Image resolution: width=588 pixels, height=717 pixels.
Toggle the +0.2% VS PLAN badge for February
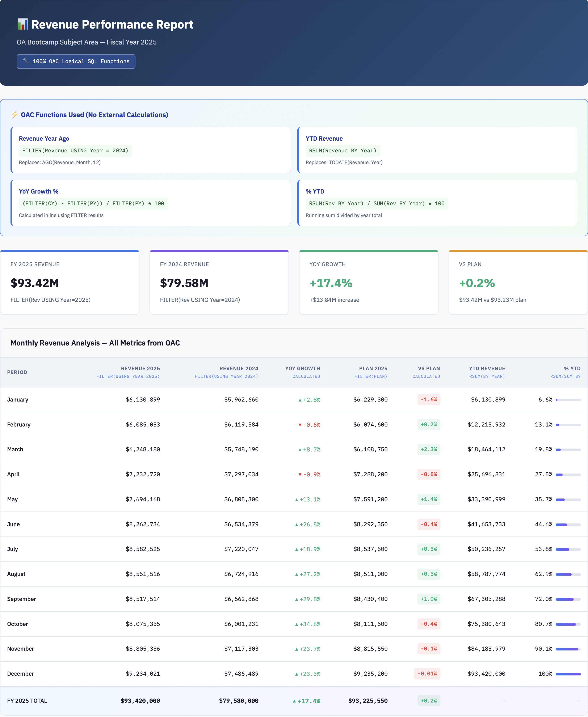coord(429,425)
